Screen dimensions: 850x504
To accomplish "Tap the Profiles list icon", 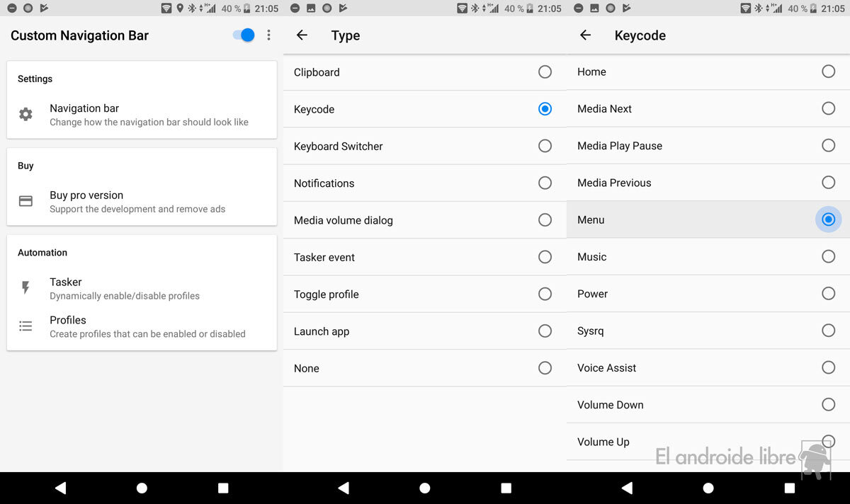I will pyautogui.click(x=25, y=326).
